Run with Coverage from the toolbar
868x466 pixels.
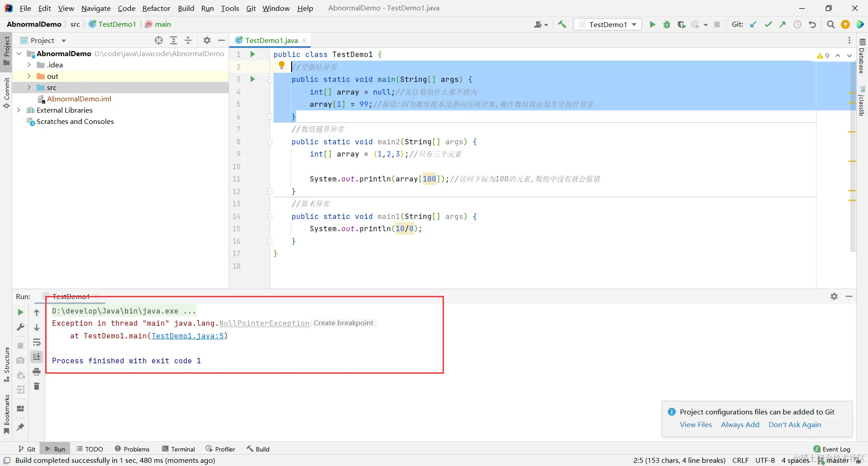point(681,24)
